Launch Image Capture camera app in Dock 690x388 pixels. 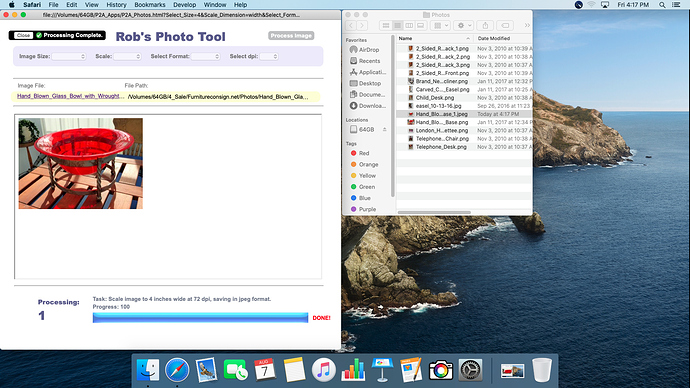tap(440, 370)
